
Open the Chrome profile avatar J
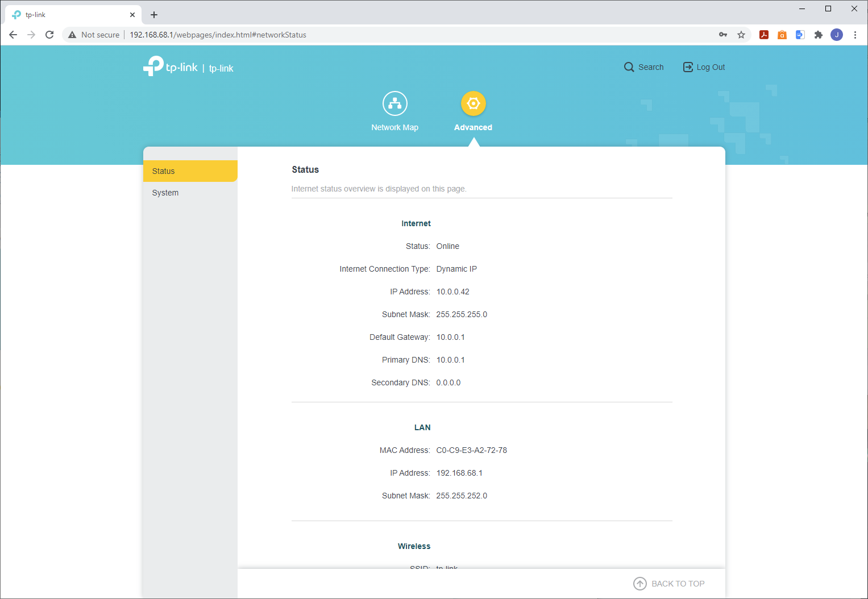[837, 35]
